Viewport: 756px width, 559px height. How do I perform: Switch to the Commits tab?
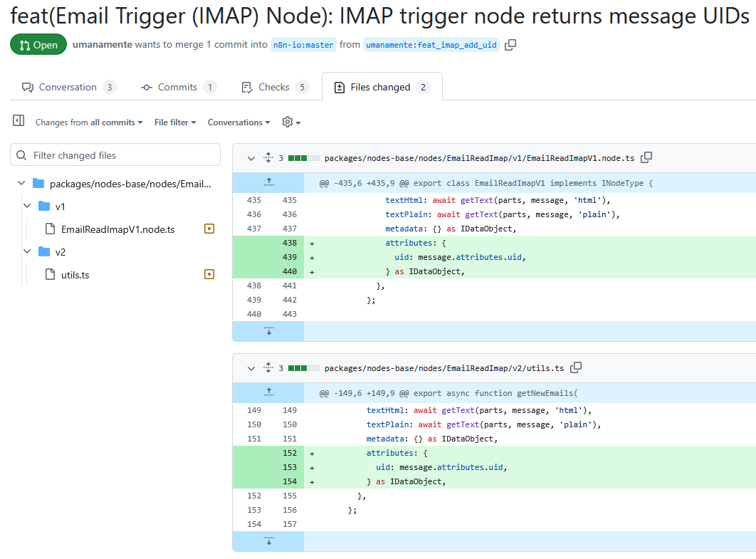tap(178, 88)
